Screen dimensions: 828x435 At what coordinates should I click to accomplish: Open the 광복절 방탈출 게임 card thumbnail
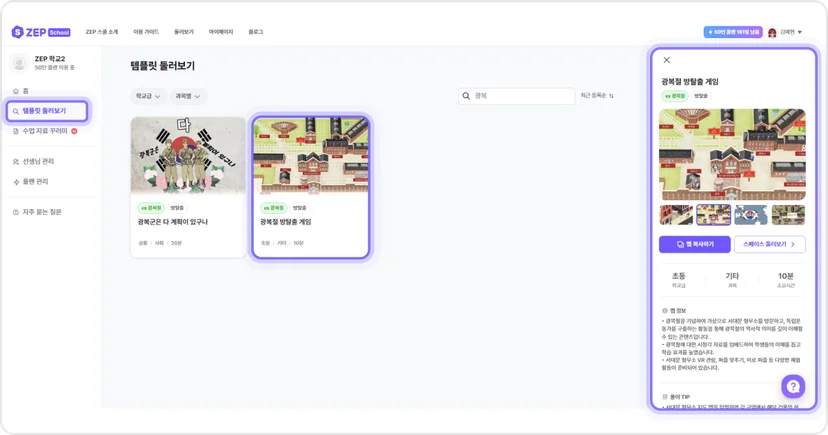click(311, 156)
